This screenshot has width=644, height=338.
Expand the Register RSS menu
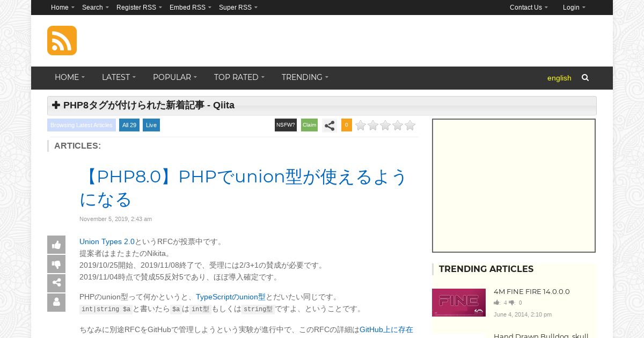[x=139, y=8]
